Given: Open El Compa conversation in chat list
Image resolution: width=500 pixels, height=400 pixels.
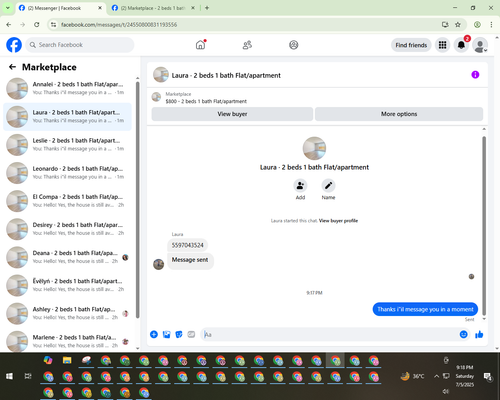Looking at the screenshot, I should click(67, 201).
